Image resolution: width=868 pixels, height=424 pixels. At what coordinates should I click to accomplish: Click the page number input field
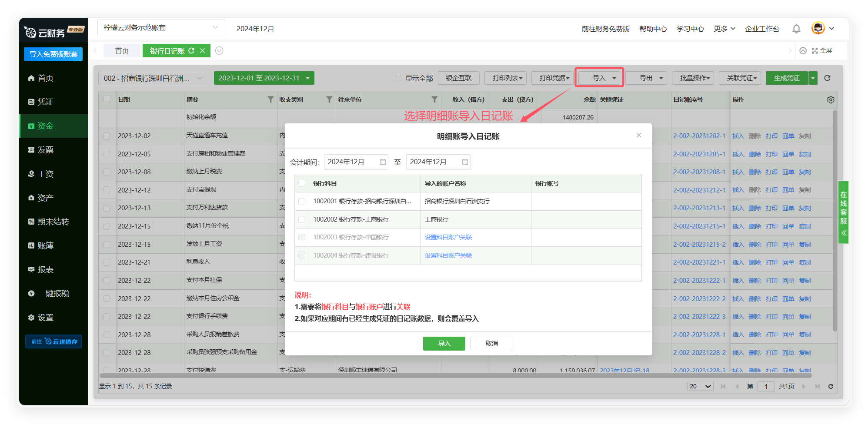(766, 386)
